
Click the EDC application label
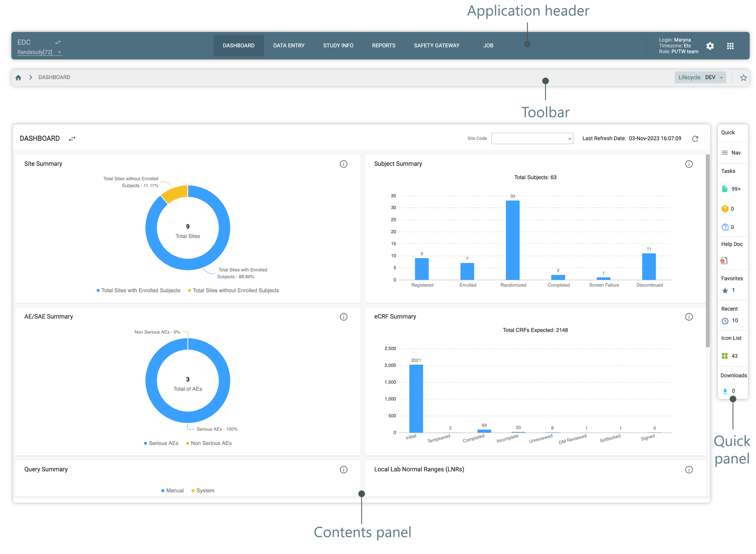pyautogui.click(x=24, y=42)
